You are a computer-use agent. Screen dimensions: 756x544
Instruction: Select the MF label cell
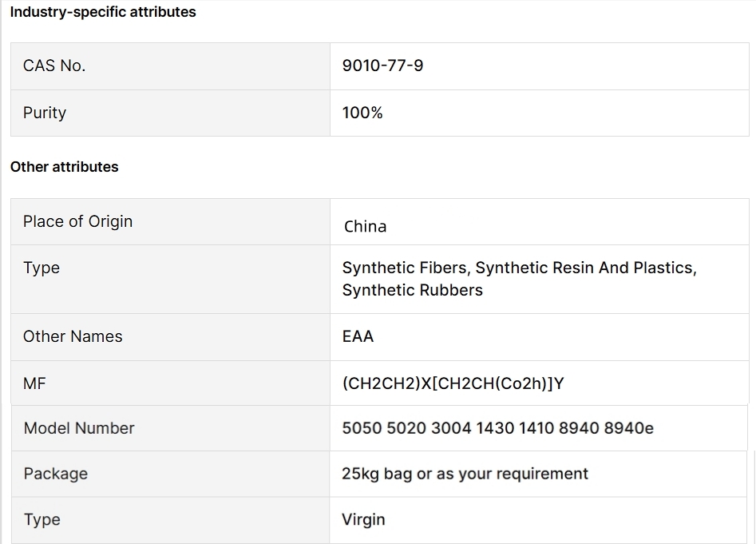(34, 383)
